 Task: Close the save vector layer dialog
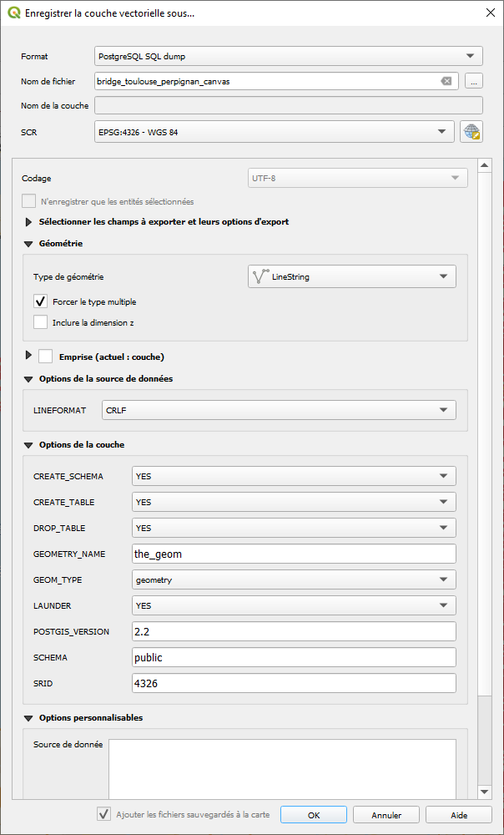[x=490, y=13]
